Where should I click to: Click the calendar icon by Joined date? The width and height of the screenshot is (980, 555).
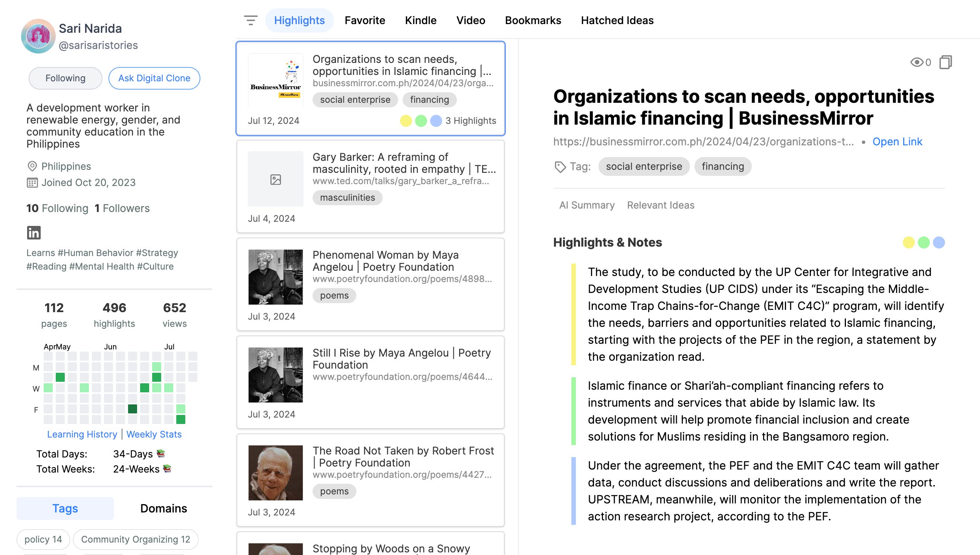pyautogui.click(x=32, y=183)
